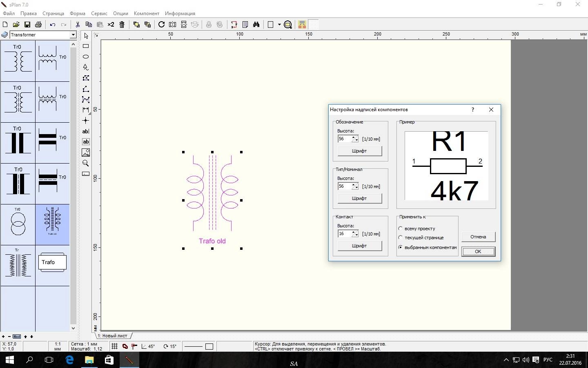
Task: Toggle rubber band mode icon in status bar
Action: click(125, 346)
